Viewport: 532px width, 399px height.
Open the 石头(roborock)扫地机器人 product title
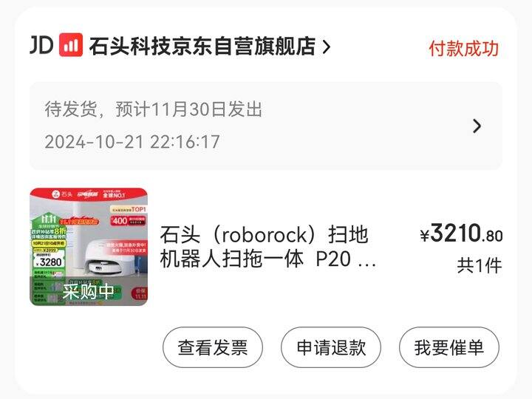tap(268, 247)
